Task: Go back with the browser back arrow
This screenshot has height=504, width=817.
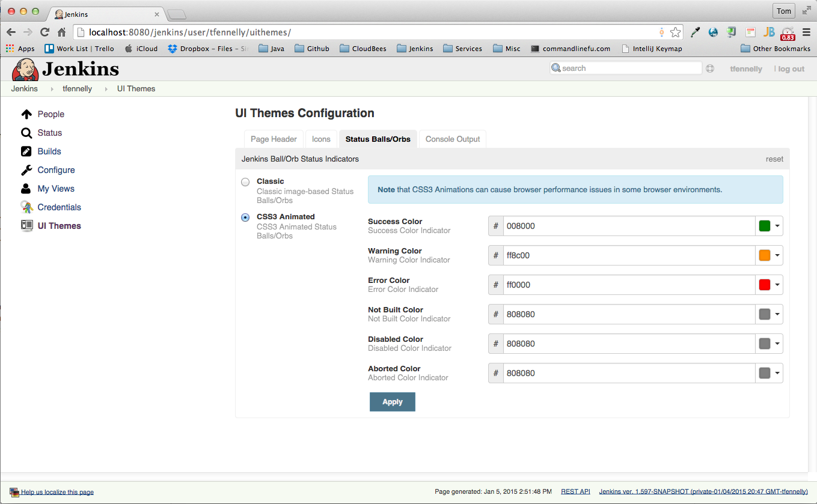Action: tap(11, 32)
